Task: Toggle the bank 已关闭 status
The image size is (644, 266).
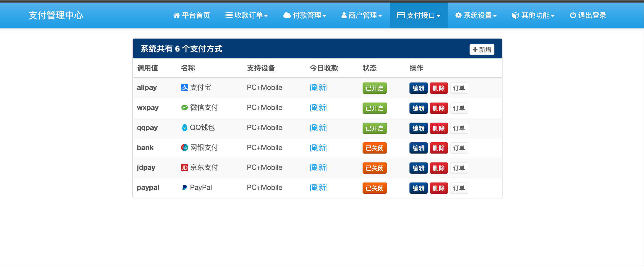Action: pos(374,148)
